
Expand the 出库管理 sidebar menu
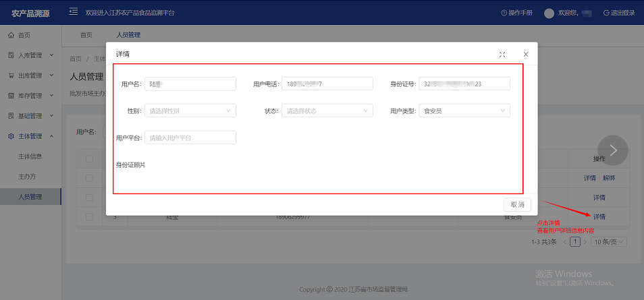click(x=30, y=76)
